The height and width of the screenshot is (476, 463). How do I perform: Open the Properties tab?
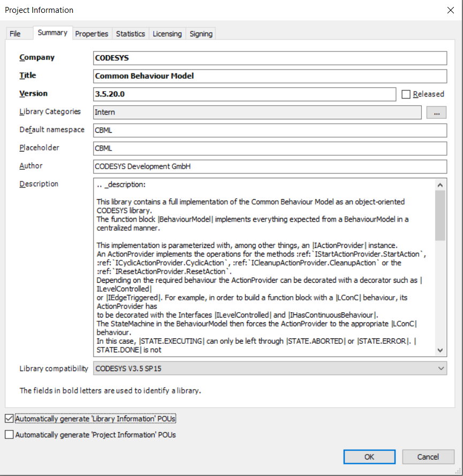tap(92, 34)
